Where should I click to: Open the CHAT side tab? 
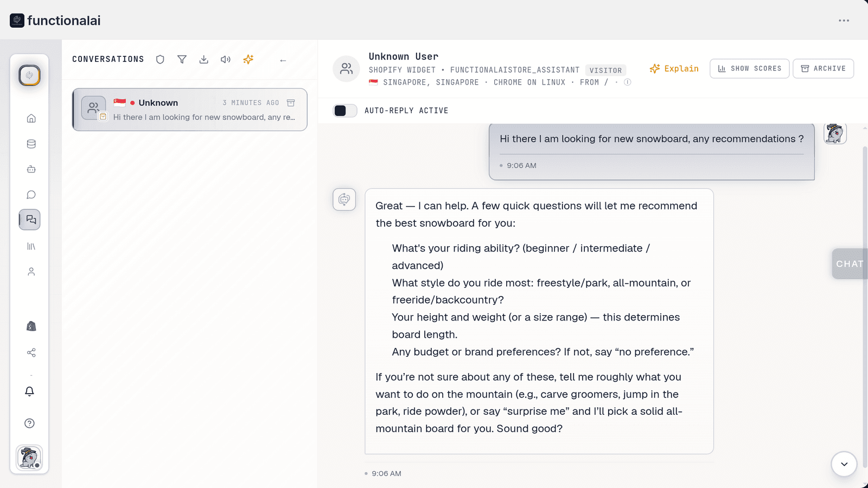pos(850,264)
